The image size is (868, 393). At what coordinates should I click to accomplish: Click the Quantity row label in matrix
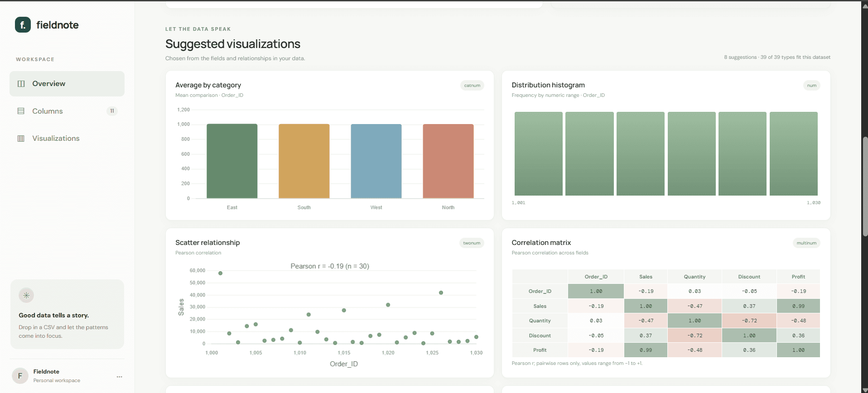540,321
